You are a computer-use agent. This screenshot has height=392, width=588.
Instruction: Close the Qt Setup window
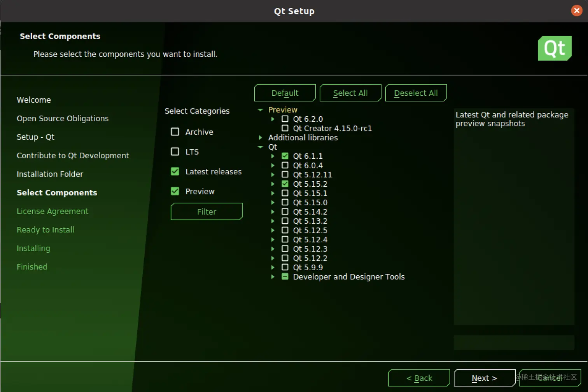(577, 10)
